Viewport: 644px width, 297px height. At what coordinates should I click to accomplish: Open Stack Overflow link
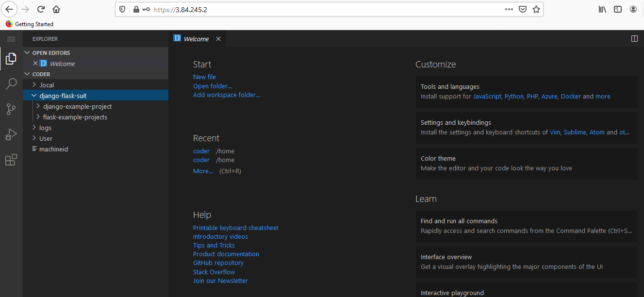[214, 272]
